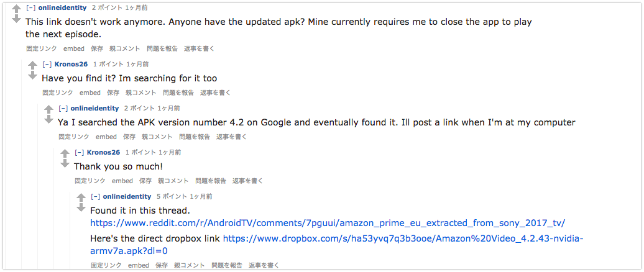Upvote Kronos26's 'Thank you so much!' comment
The width and height of the screenshot is (644, 272).
65,153
